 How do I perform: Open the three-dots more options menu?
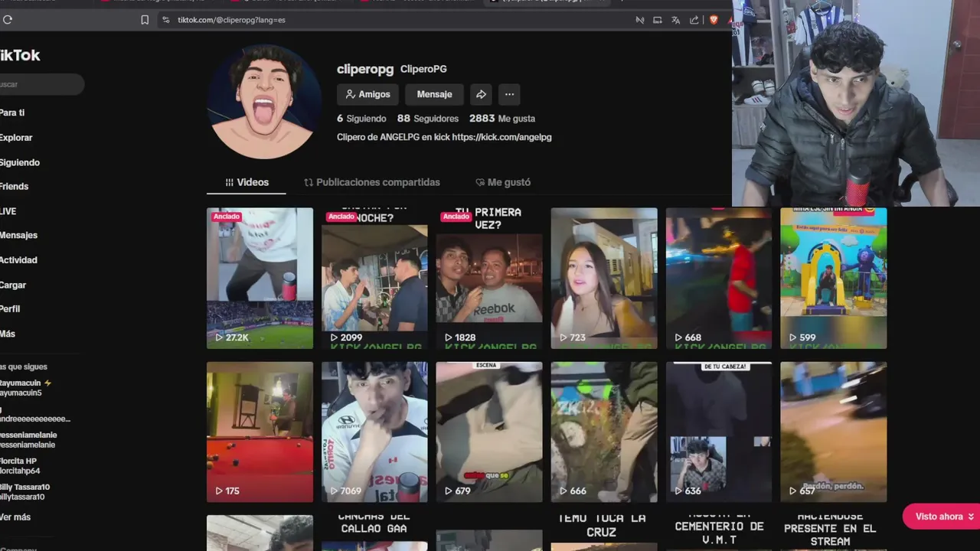click(509, 94)
